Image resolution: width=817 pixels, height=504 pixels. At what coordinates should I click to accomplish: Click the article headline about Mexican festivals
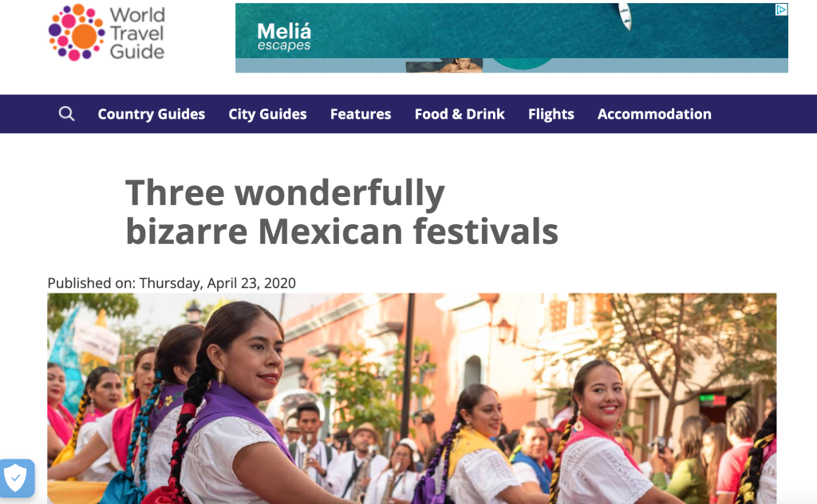pyautogui.click(x=341, y=211)
